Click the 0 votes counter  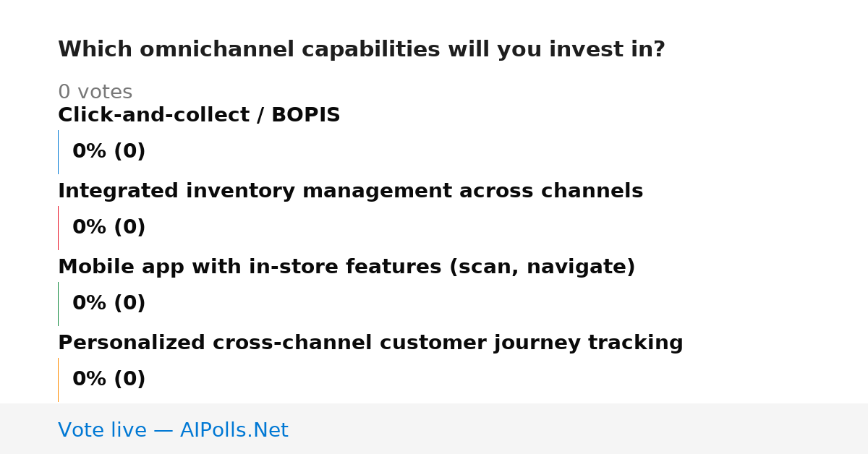tap(95, 93)
